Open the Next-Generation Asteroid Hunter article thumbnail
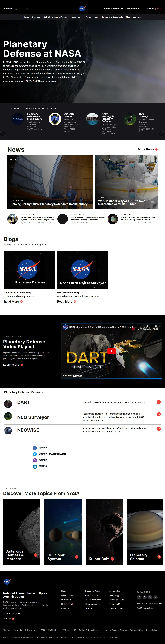 click(126, 182)
